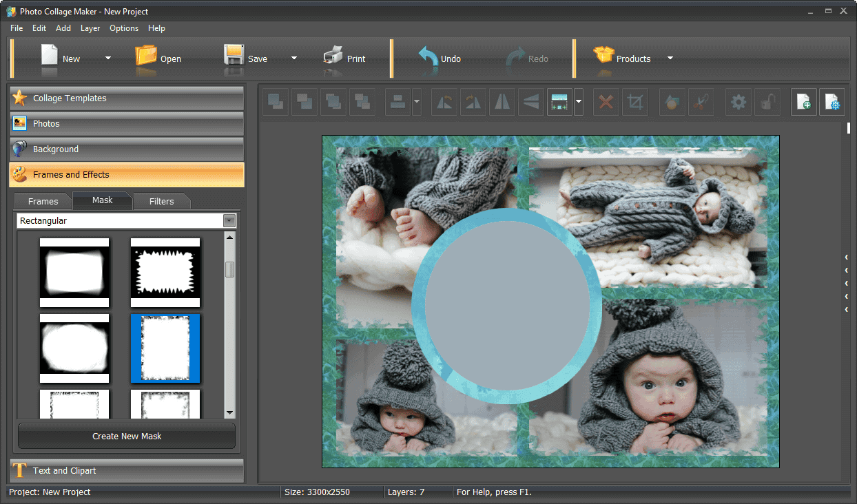Delete the selected layer with red X
857x504 pixels.
606,102
